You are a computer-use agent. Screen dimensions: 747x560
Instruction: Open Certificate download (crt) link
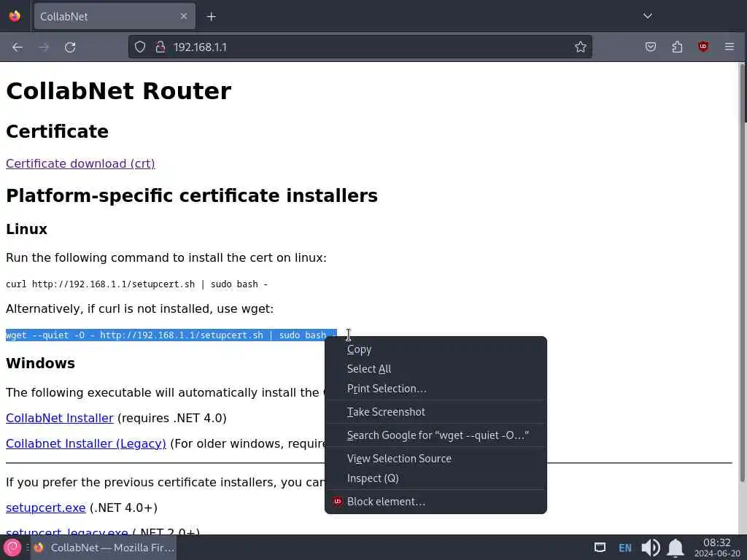[80, 163]
